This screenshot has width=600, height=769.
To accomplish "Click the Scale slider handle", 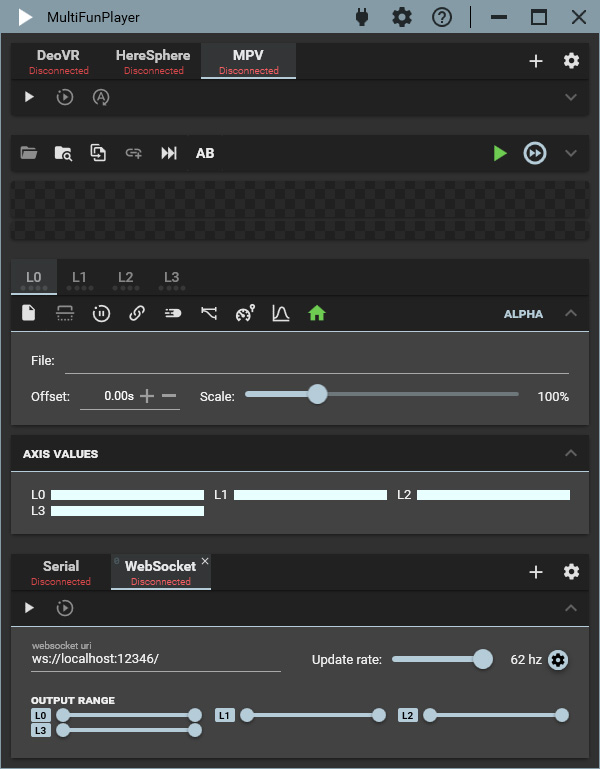I will click(x=317, y=394).
